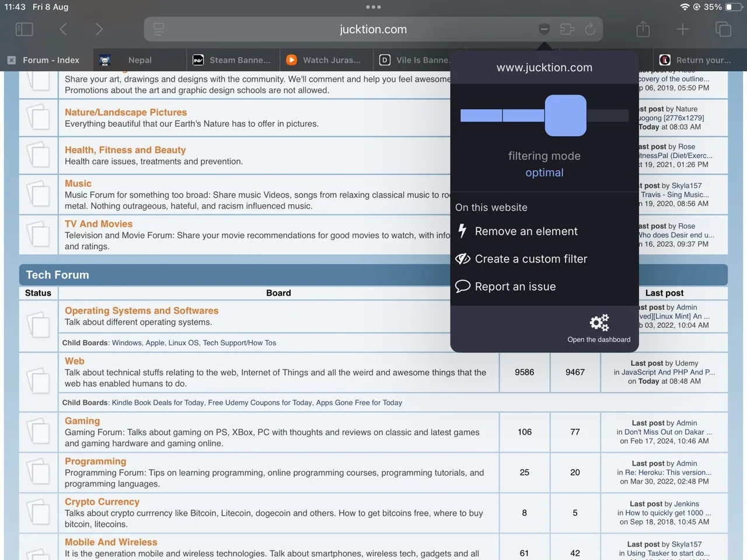Screen dimensions: 747x560
Task: Click status icon for Gaming board
Action: [39, 432]
